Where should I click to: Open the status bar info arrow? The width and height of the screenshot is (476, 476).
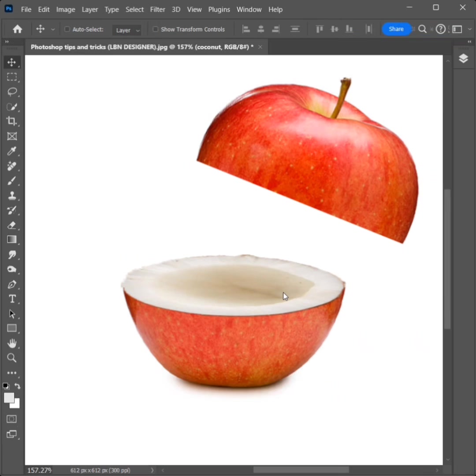point(152,470)
